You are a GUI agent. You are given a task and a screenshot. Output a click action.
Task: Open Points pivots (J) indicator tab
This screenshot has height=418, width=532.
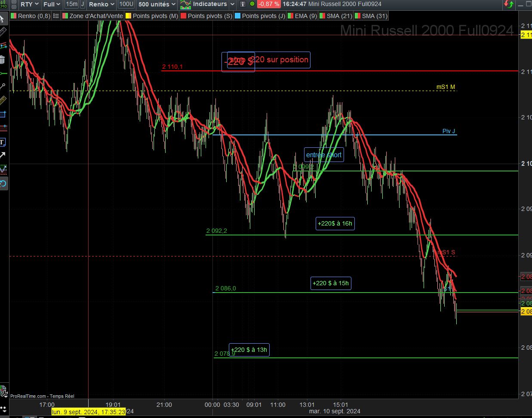260,16
